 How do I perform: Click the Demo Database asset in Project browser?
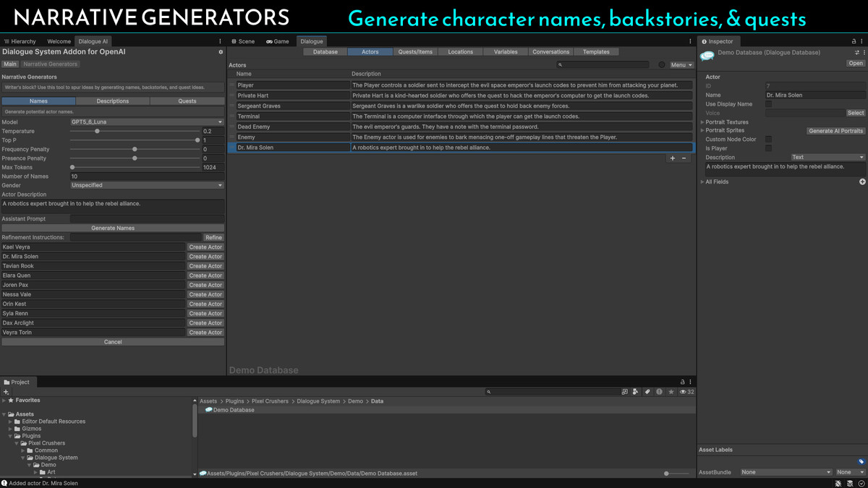pyautogui.click(x=230, y=410)
